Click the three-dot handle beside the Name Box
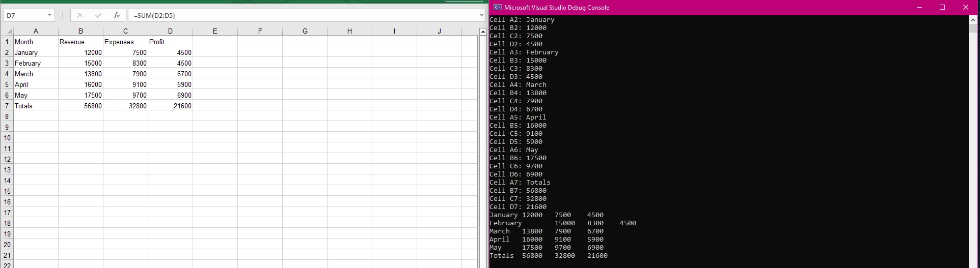The image size is (980, 268). point(63,15)
